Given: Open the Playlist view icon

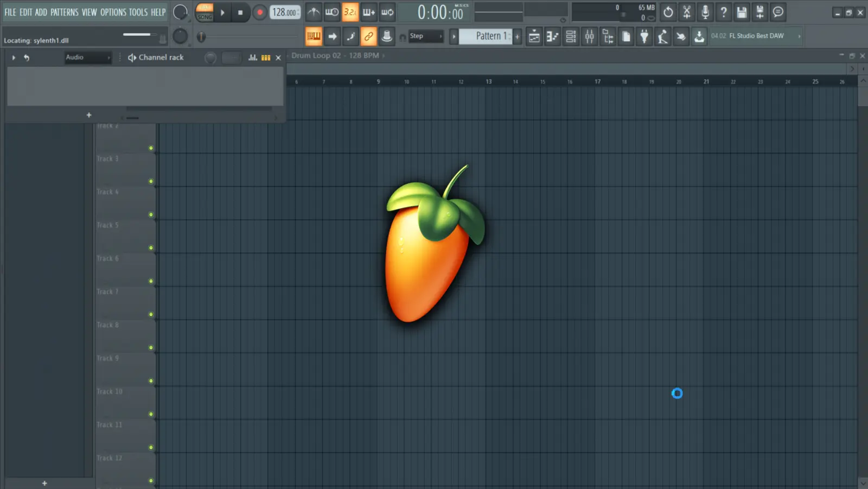Looking at the screenshot, I should [534, 36].
